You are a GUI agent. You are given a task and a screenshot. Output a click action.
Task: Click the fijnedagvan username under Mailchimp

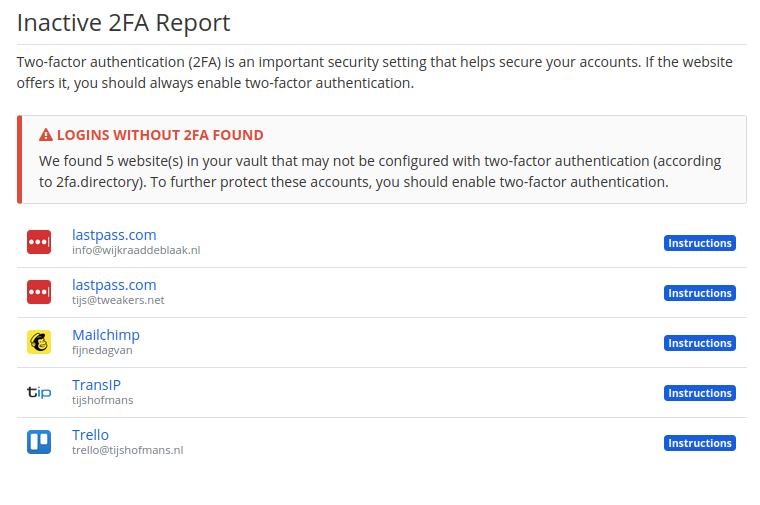102,350
